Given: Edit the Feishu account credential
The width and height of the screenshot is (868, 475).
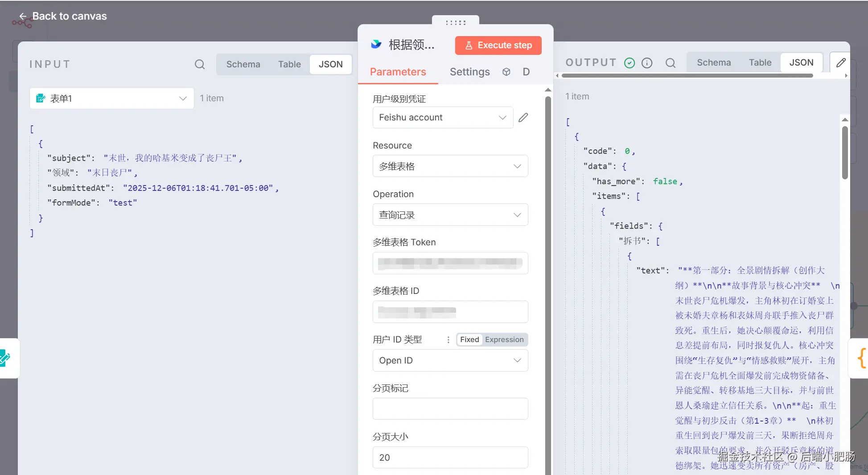Looking at the screenshot, I should pos(523,117).
